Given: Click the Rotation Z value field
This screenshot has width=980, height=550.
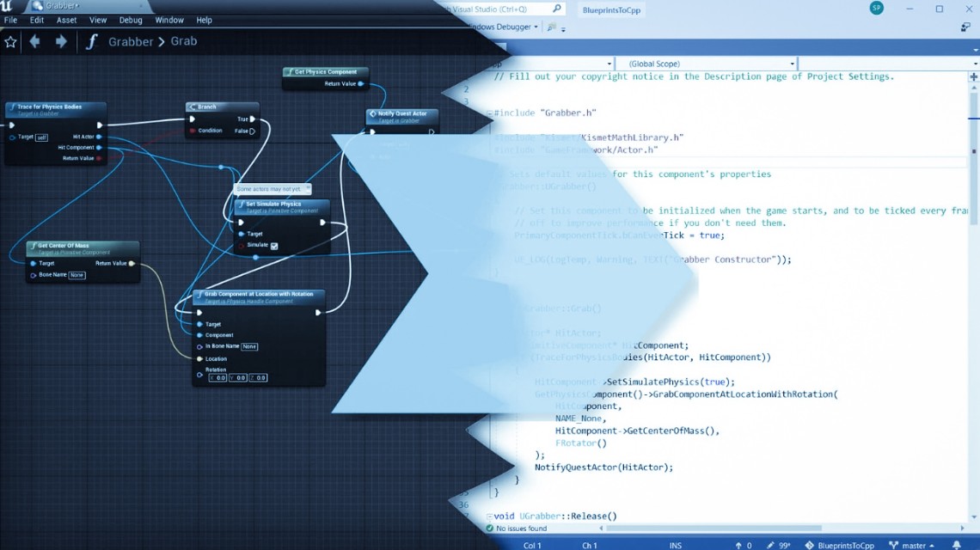Looking at the screenshot, I should [x=258, y=378].
